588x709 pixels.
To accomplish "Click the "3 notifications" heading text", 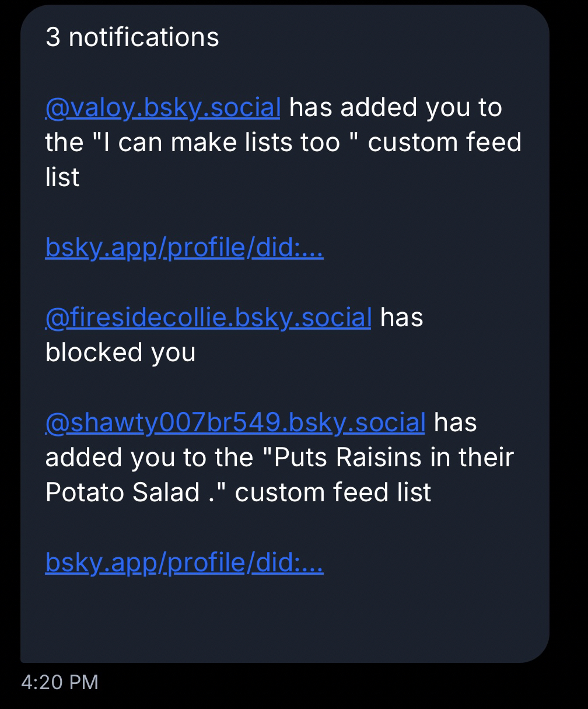I will (132, 38).
